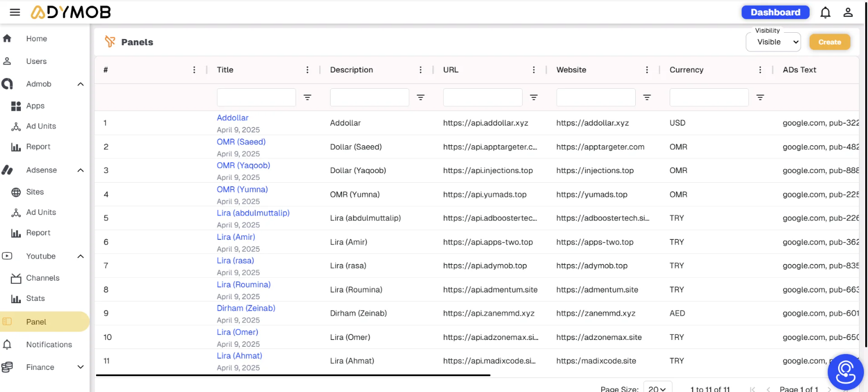Click the Adymob logo in the header
Screen dimensions: 868x392
(71, 12)
